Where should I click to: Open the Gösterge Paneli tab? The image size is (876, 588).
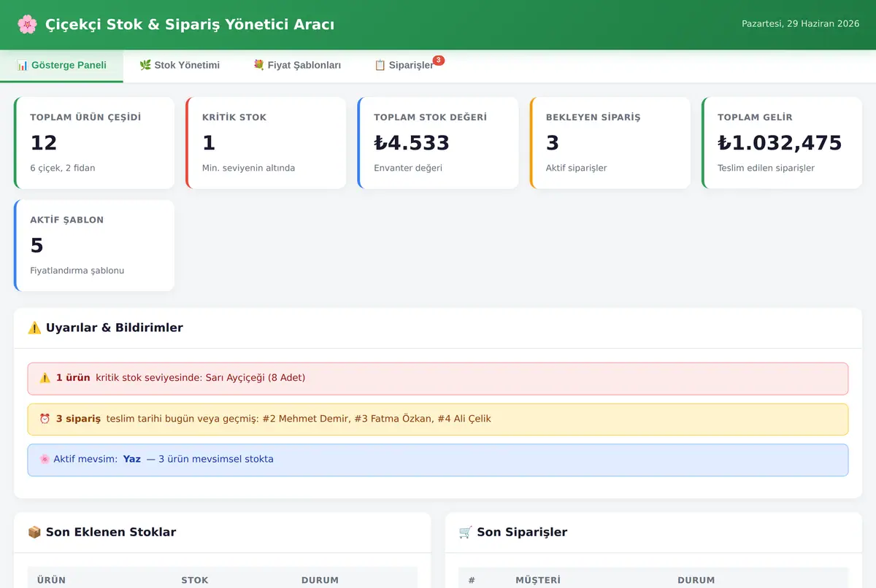(61, 66)
